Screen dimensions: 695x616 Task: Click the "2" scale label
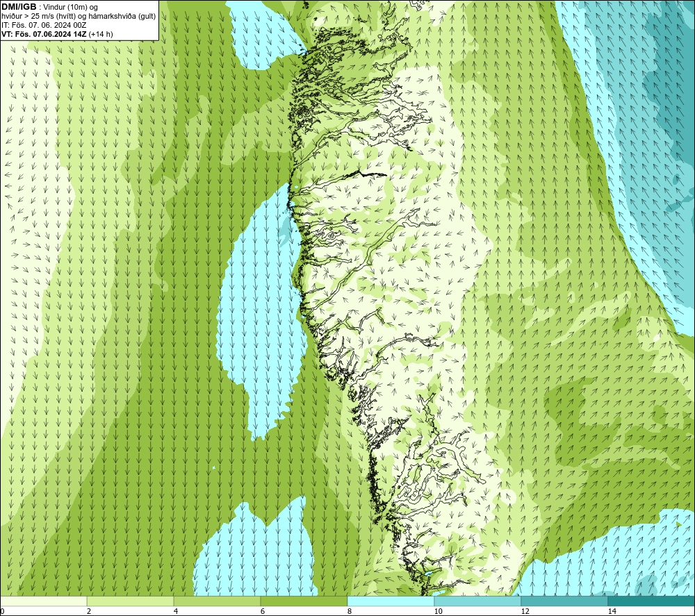click(x=89, y=611)
